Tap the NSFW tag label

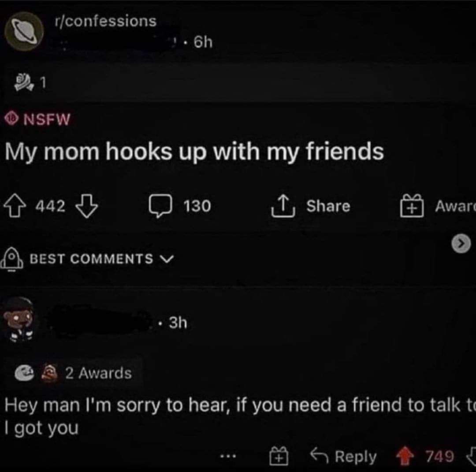click(x=37, y=119)
